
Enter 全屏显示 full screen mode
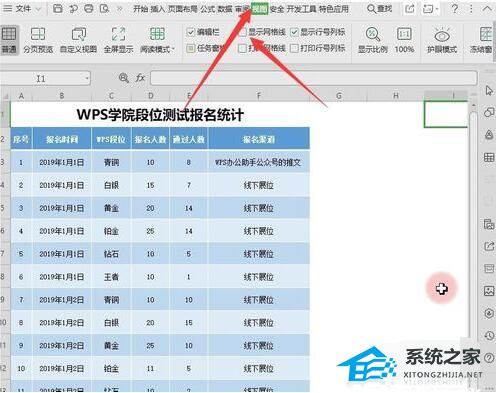[x=118, y=41]
